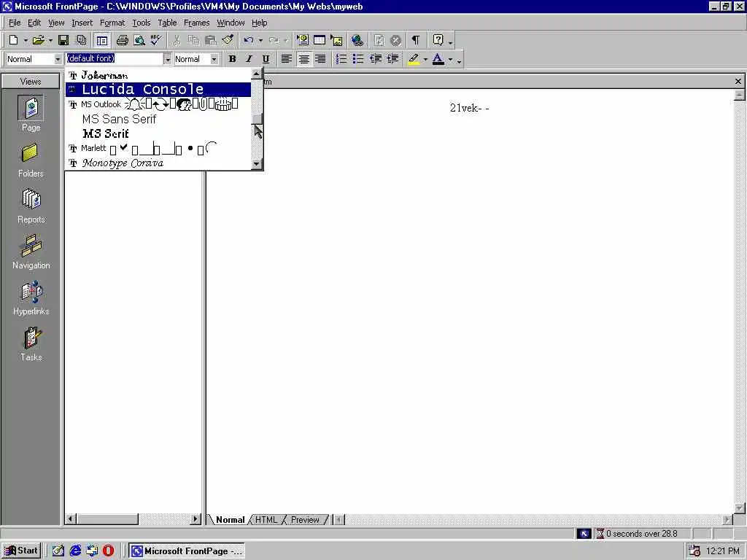Image resolution: width=747 pixels, height=560 pixels.
Task: Open the Frames menu
Action: click(197, 23)
